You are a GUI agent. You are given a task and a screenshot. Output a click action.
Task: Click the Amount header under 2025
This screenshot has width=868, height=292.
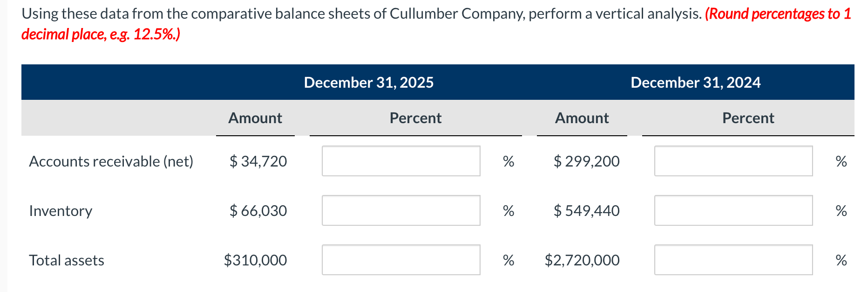255,118
